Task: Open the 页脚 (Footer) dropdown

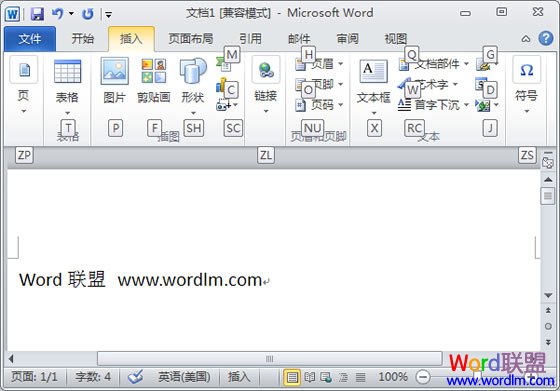Action: pos(319,85)
